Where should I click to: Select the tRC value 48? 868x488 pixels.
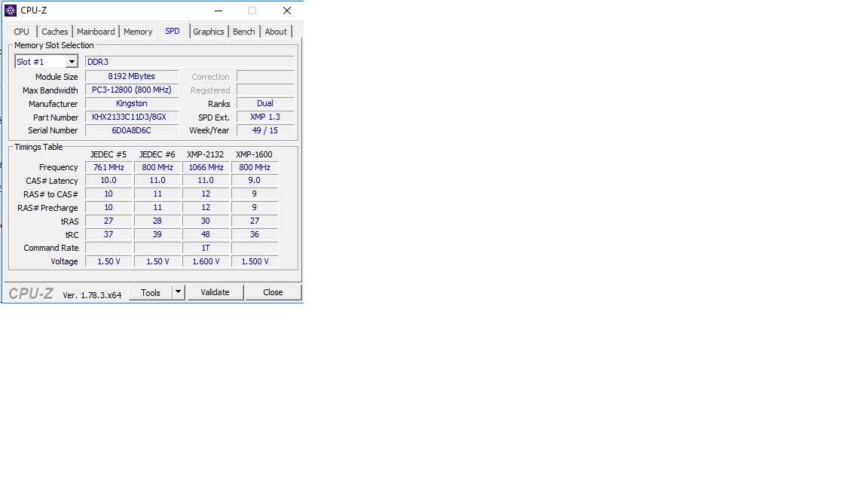tap(206, 234)
